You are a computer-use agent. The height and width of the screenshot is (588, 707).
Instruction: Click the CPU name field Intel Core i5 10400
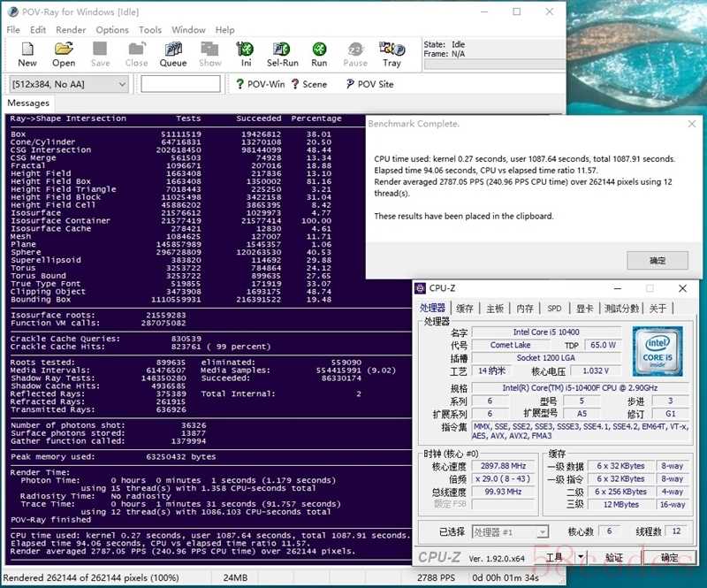click(x=546, y=332)
